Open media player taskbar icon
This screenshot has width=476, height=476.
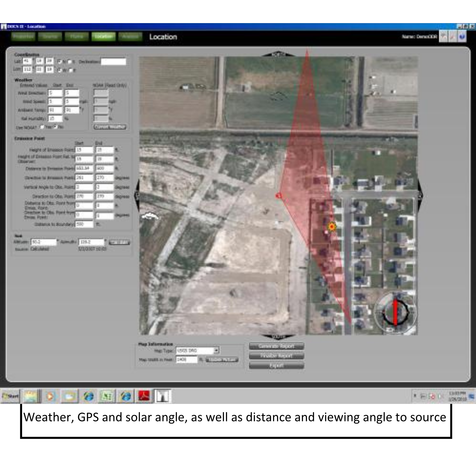tap(50, 396)
